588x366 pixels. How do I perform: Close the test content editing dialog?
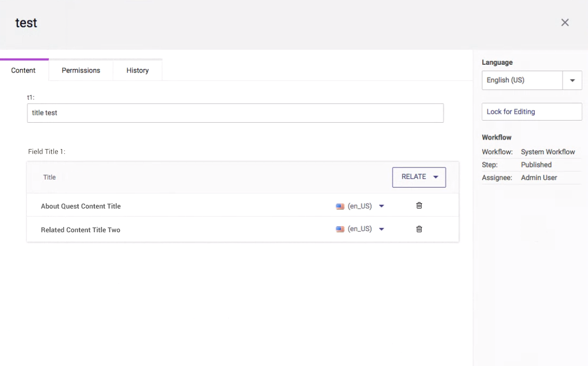point(565,22)
